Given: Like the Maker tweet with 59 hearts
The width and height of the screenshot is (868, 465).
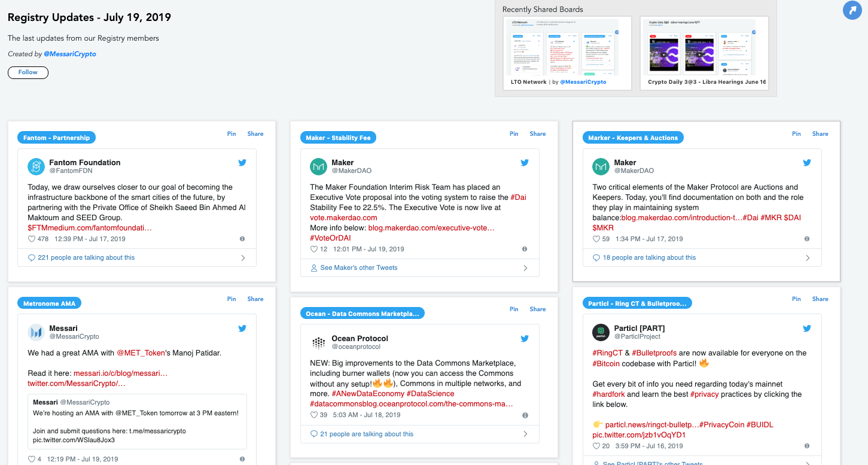Looking at the screenshot, I should pos(596,239).
